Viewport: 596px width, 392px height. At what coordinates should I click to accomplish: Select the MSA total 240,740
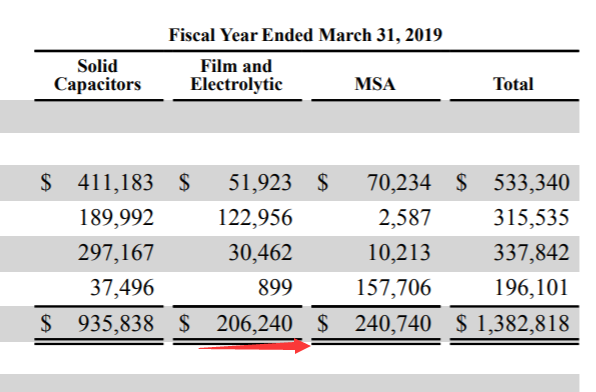[393, 324]
